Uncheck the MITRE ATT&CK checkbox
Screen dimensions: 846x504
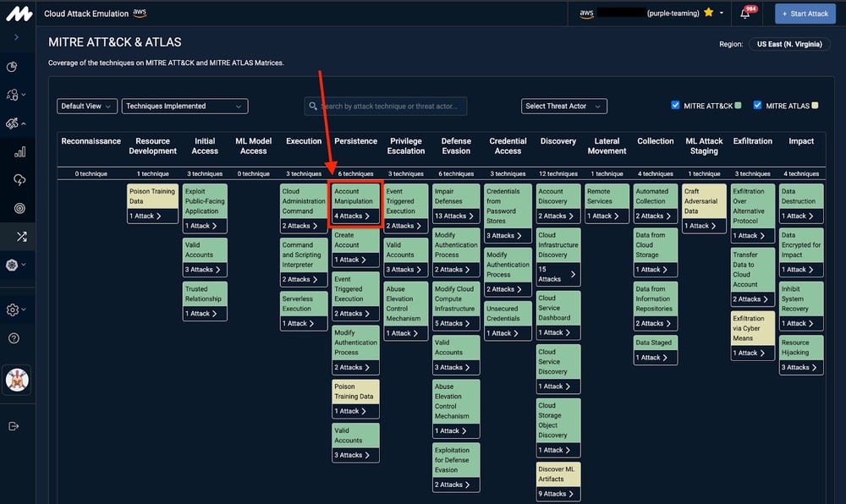[675, 106]
